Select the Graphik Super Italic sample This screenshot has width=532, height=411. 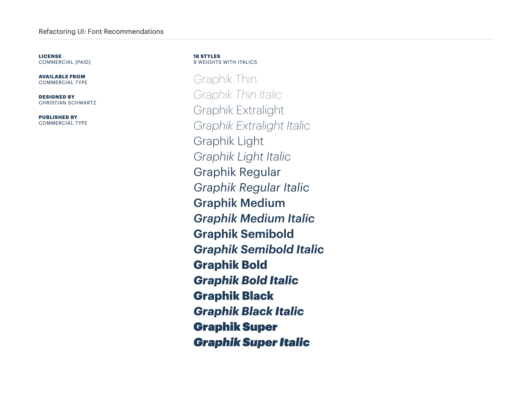(x=252, y=343)
